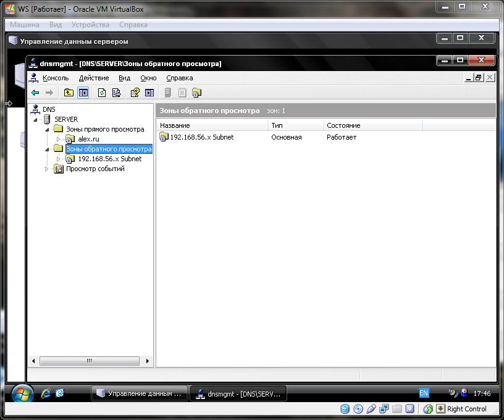This screenshot has width=504, height=420.
Task: Open the Вид menu in dnsmgmt
Action: click(x=124, y=78)
